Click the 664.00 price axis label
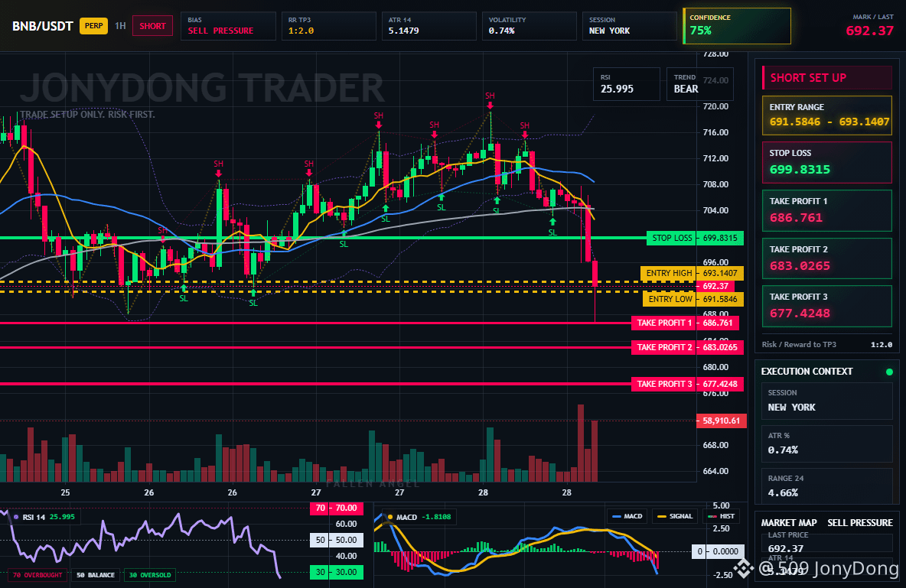906x588 pixels. tap(715, 471)
